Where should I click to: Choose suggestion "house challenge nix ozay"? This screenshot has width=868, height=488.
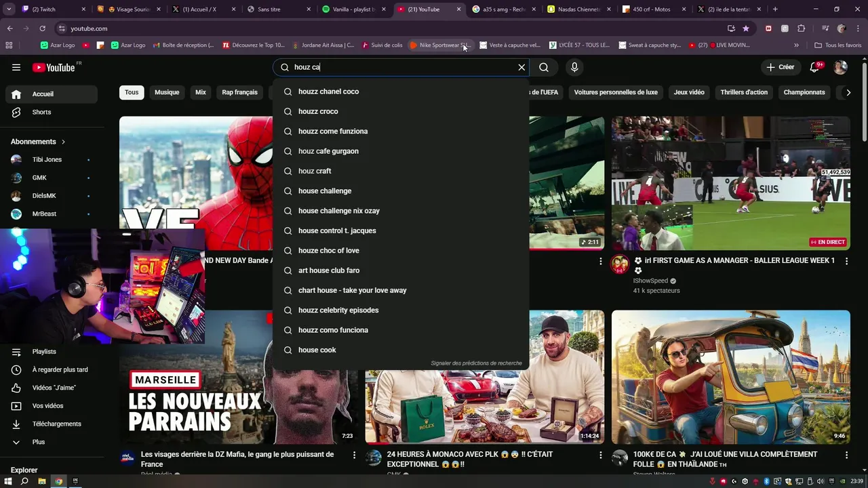pos(400,211)
